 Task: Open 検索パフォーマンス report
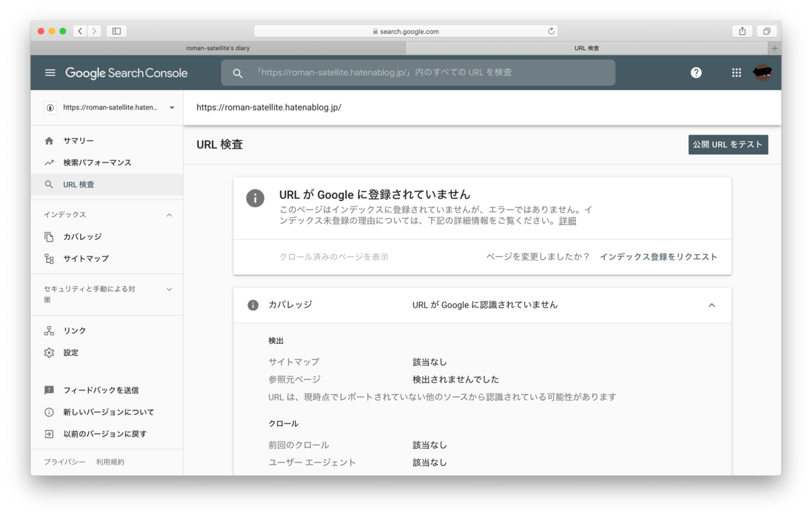(106, 162)
